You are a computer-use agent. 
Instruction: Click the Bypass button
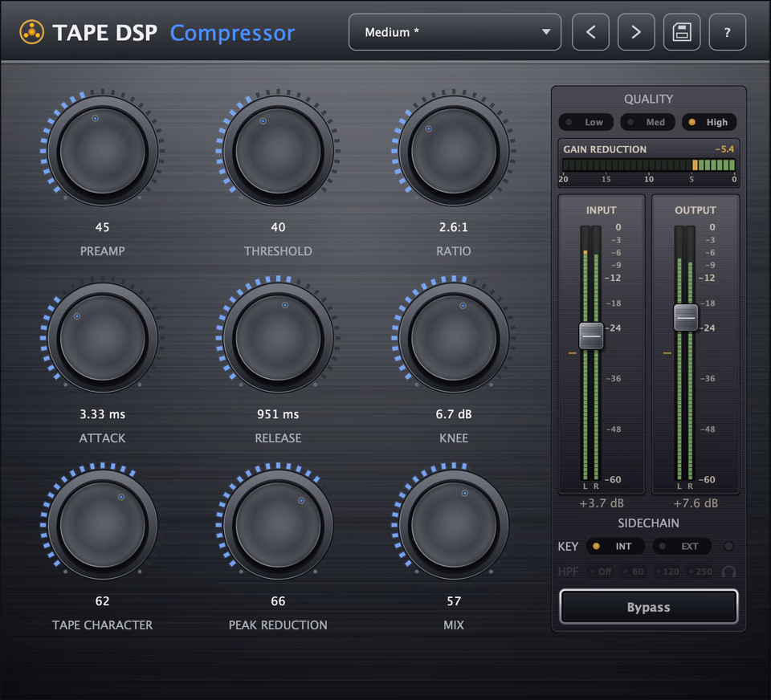(x=649, y=607)
